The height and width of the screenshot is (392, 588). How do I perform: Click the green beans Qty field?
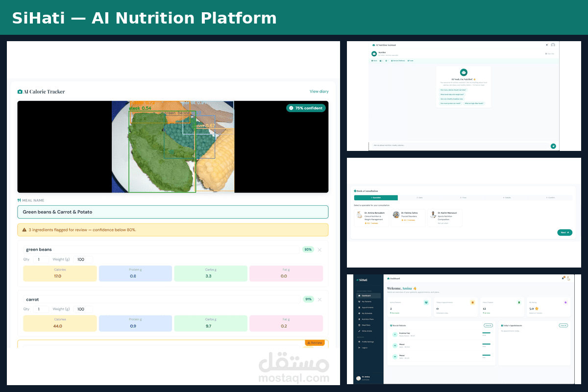point(40,259)
